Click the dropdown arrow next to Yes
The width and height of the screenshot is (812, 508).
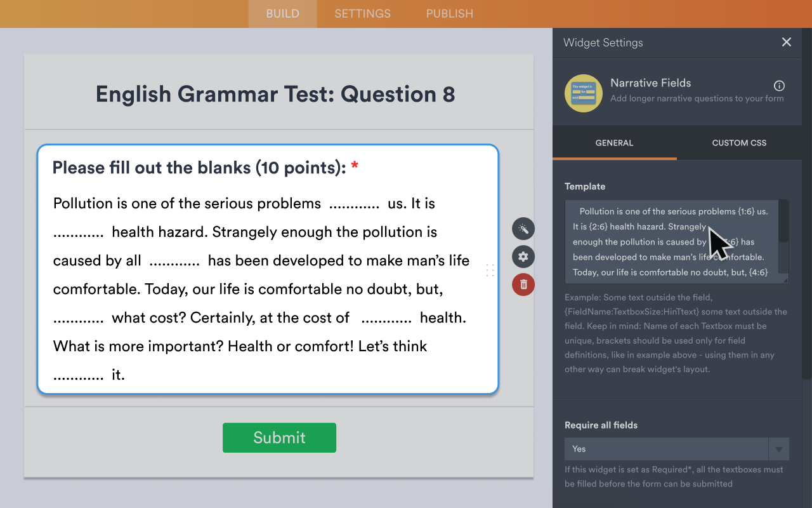coord(779,449)
